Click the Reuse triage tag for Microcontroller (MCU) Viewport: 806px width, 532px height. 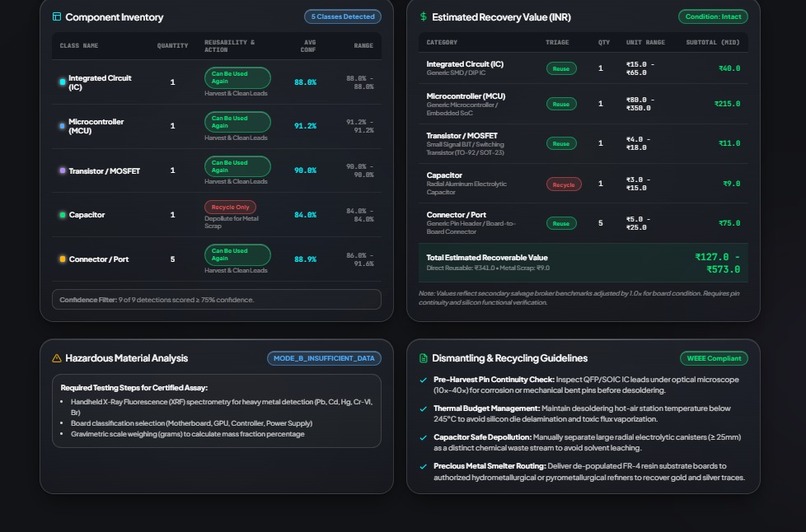click(561, 104)
